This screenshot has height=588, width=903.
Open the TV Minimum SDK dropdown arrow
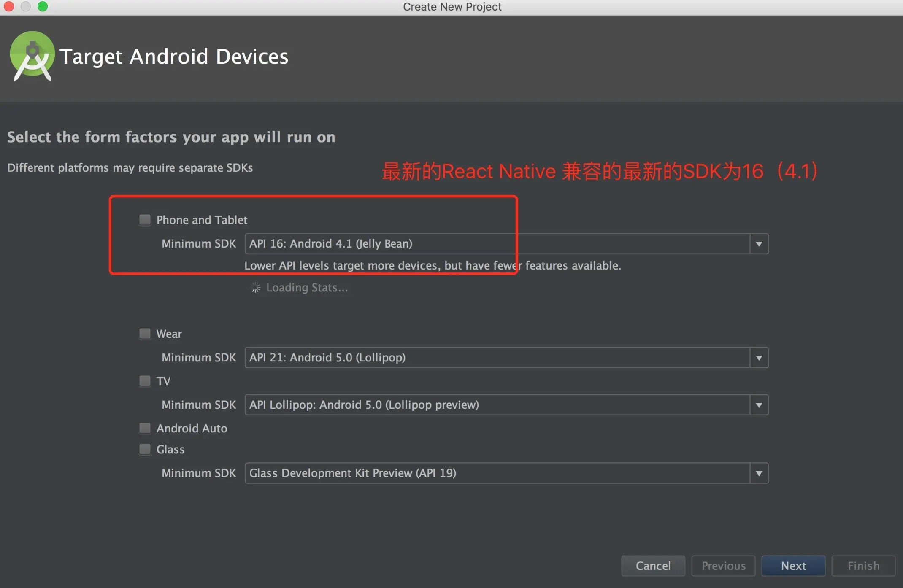tap(759, 405)
